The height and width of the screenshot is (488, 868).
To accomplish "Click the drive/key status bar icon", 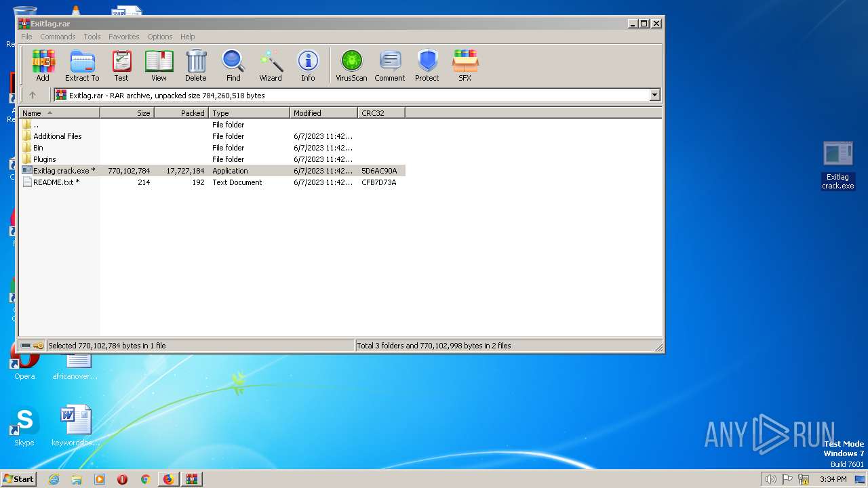I will [x=32, y=346].
